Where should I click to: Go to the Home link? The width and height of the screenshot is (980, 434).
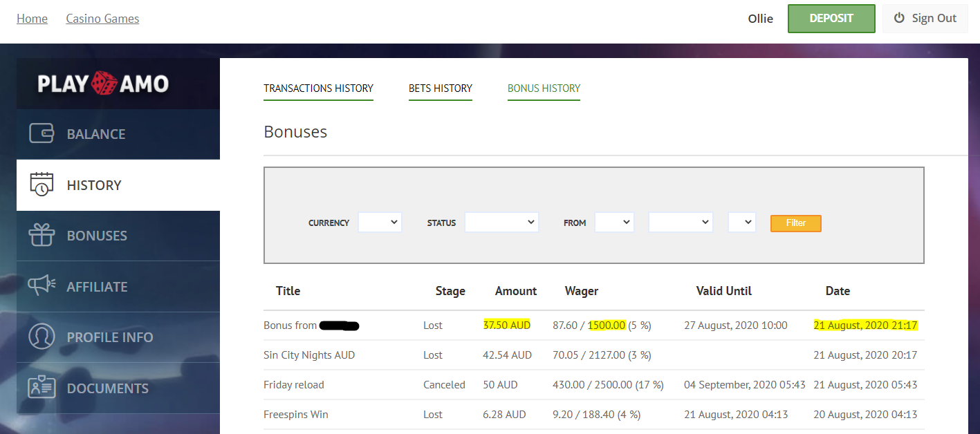32,19
